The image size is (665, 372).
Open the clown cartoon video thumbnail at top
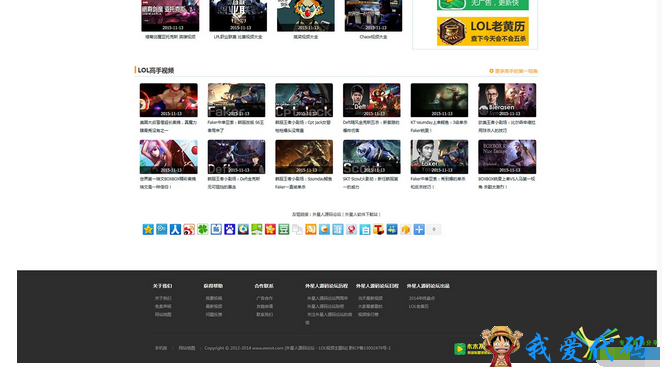coord(306,16)
